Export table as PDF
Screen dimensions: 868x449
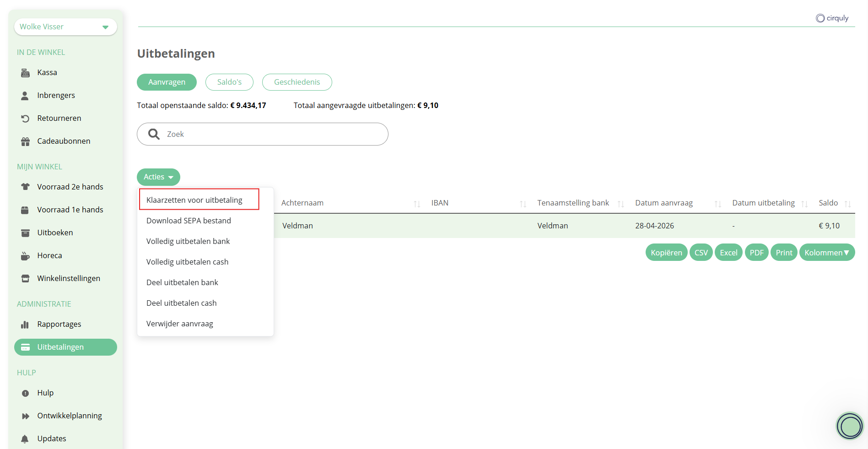pyautogui.click(x=756, y=253)
